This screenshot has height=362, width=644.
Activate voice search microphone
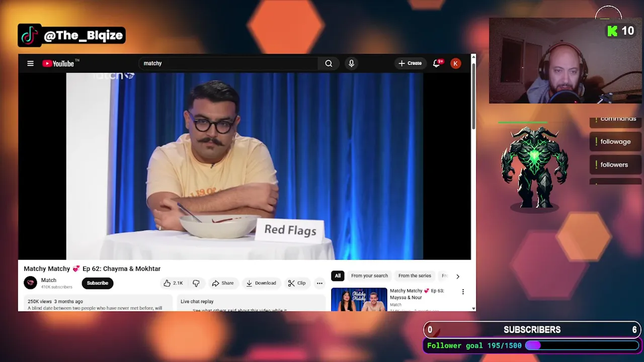(x=351, y=63)
